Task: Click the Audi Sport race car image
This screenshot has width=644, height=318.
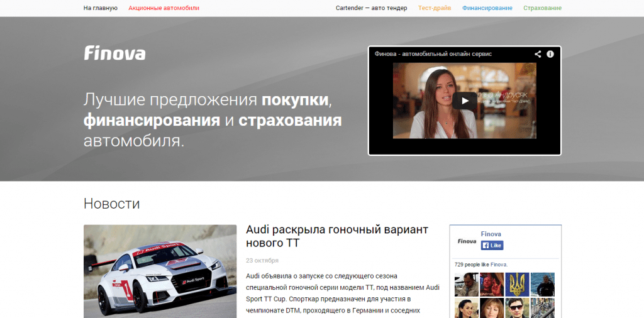Action: point(160,271)
